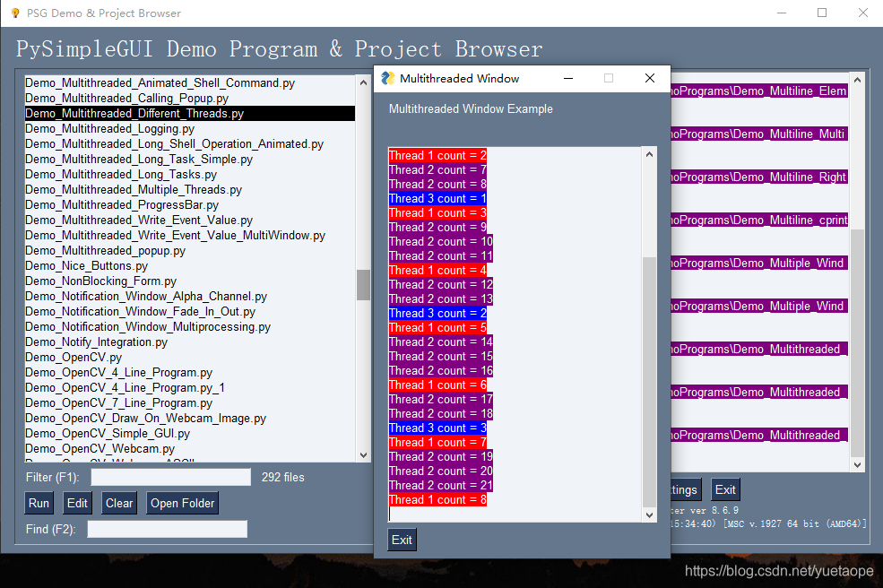The height and width of the screenshot is (588, 883).
Task: Click the Find (F2) input field
Action: tap(168, 529)
